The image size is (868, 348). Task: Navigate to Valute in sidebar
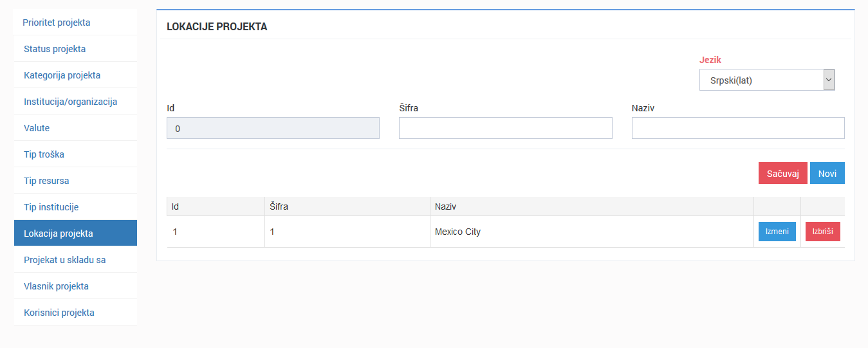(x=37, y=128)
